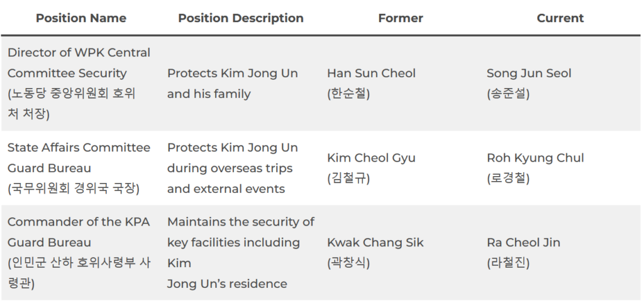Select the name Kwak Chang Sik
The image size is (644, 308).
(375, 243)
